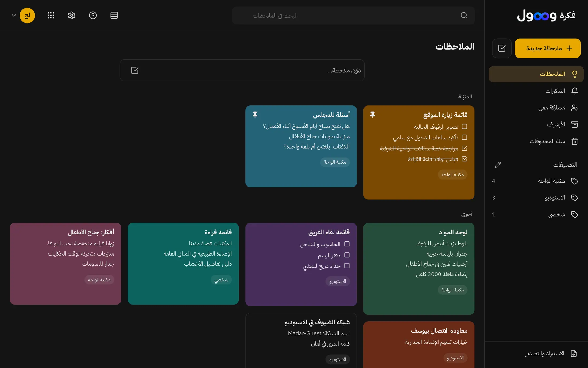The width and height of the screenshot is (588, 368).
Task: Uncheck قياس نوافذ قاعة القراءة
Action: (465, 159)
